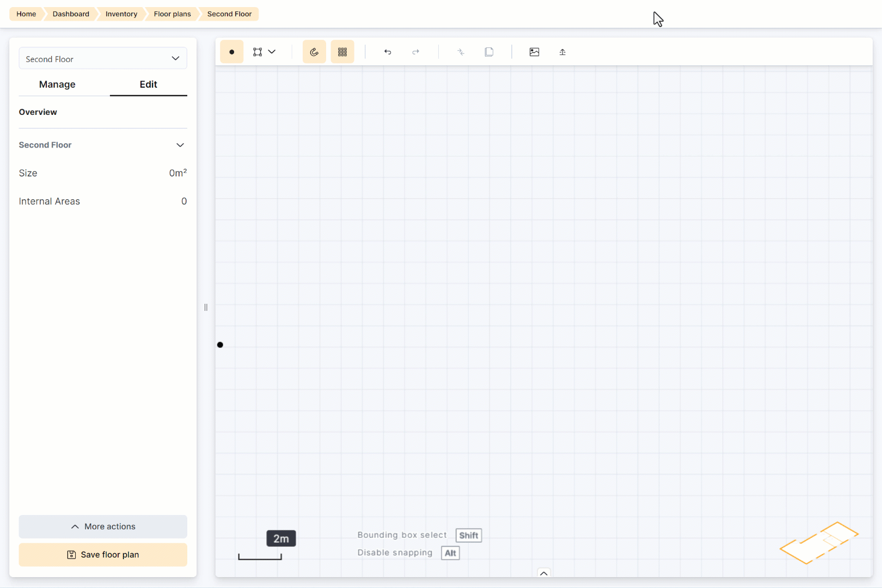
Task: Click the Alt key hint
Action: 450,553
